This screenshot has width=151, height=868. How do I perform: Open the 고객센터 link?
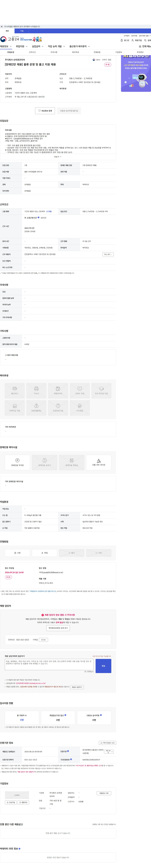(126, 36)
